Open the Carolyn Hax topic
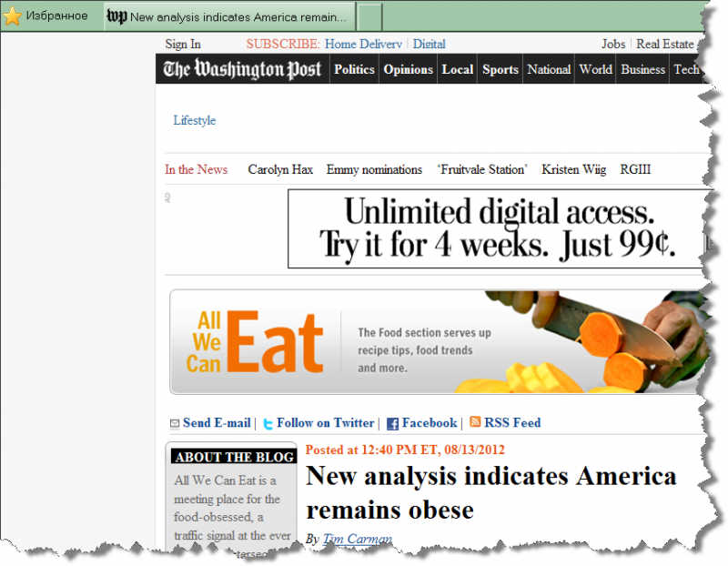 coord(280,169)
